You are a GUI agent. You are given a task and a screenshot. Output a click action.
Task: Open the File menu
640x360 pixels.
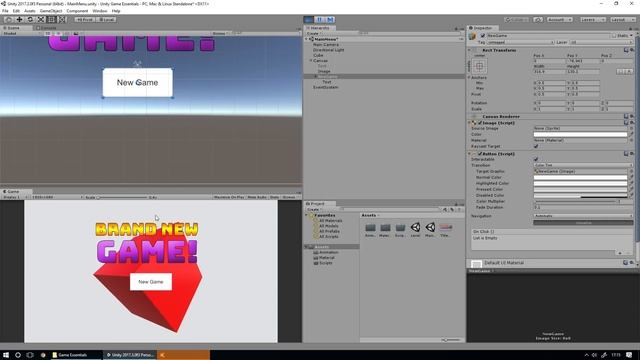pos(5,11)
